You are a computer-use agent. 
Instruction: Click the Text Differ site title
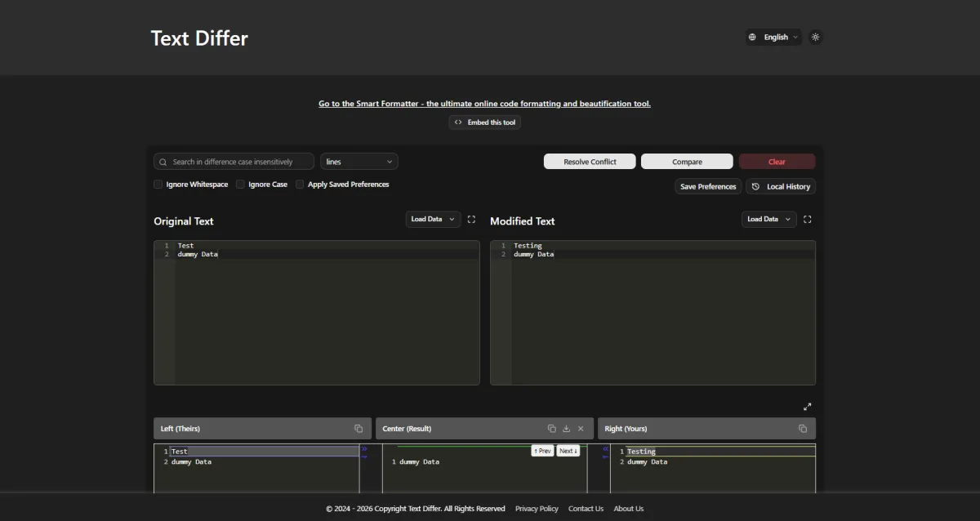[x=199, y=38]
